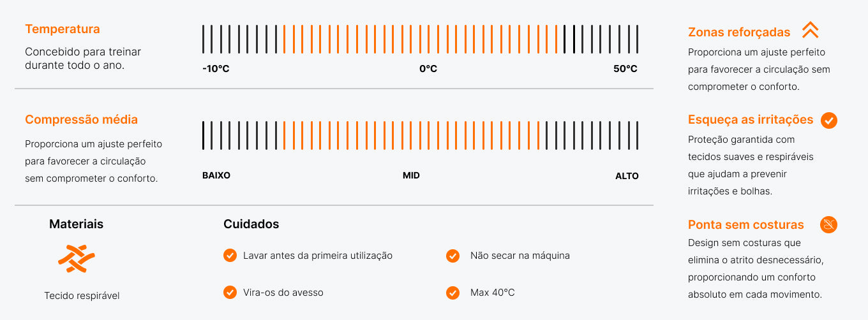Click the woven fabric icon under Materiais
This screenshot has height=320, width=868.
click(x=77, y=258)
